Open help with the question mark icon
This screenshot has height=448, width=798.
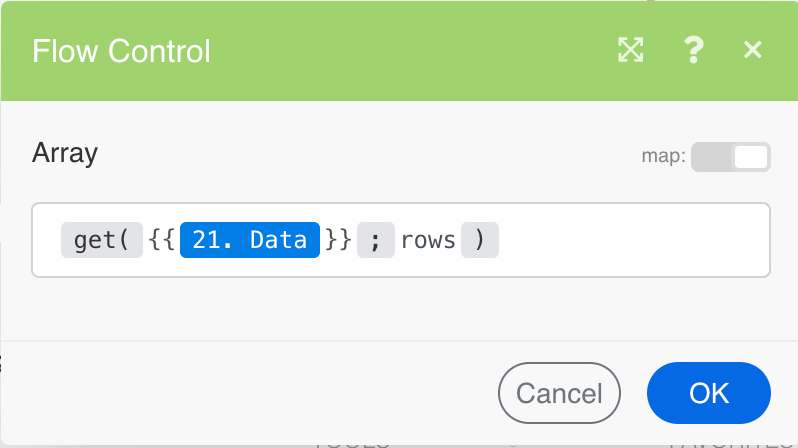[x=692, y=51]
